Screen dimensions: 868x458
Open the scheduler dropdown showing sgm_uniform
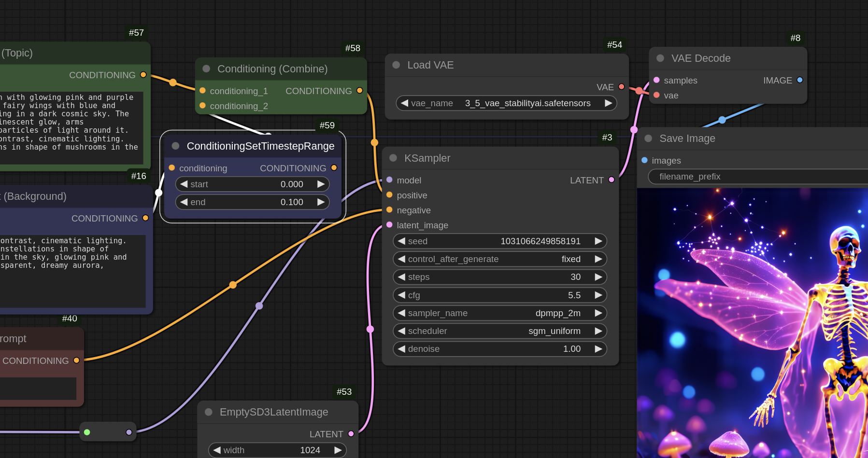coord(499,331)
